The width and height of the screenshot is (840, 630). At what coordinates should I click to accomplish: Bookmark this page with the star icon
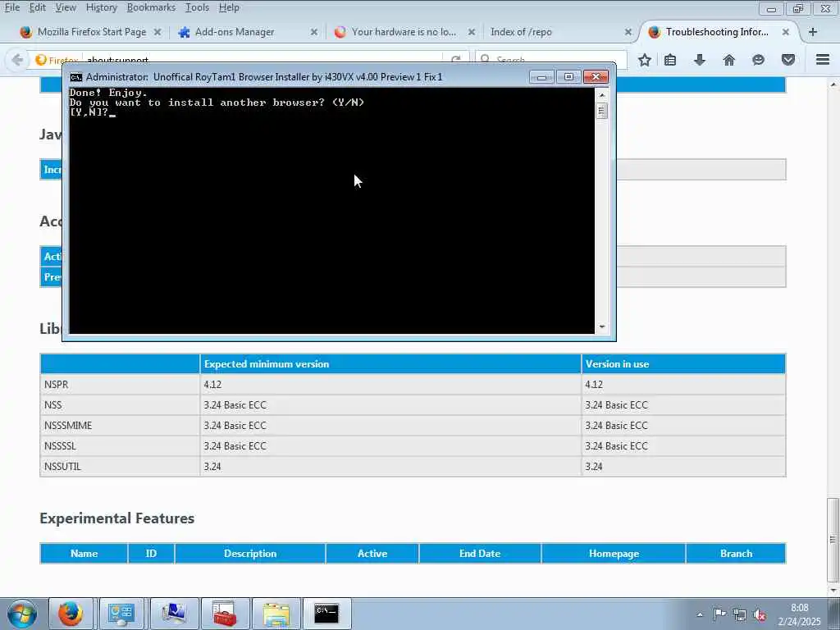tap(645, 60)
